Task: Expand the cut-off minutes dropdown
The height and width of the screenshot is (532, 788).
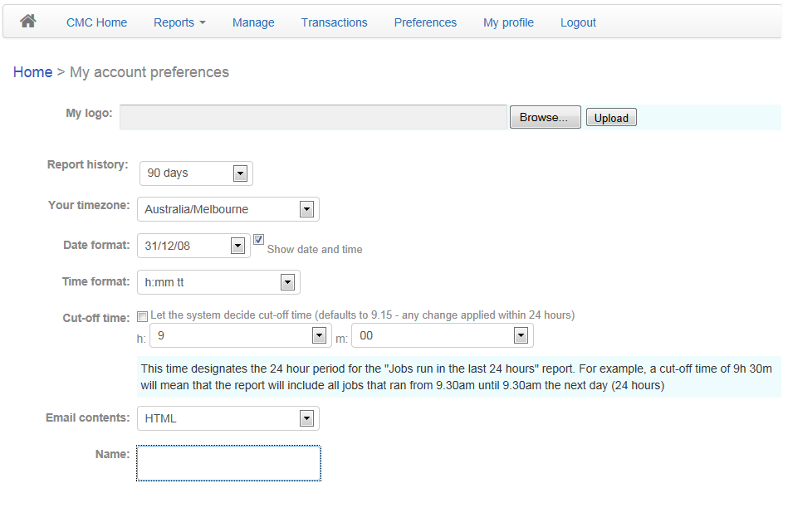Action: [x=443, y=335]
